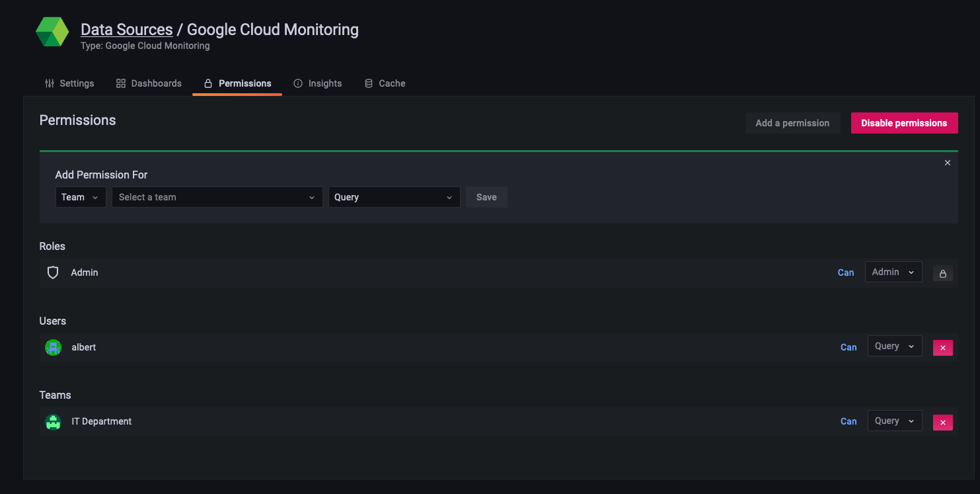Click the shield icon next to Admin role
This screenshot has height=494, width=980.
coord(53,272)
